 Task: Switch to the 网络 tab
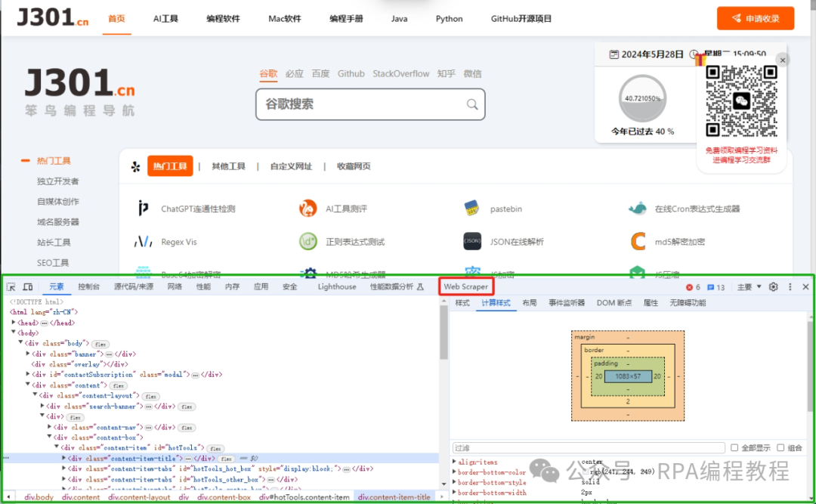click(175, 287)
